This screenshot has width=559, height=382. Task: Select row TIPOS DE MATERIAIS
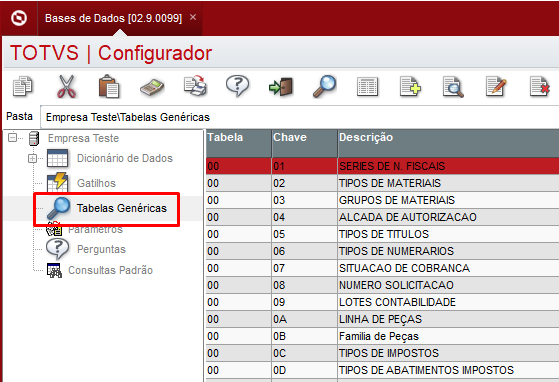point(383,183)
